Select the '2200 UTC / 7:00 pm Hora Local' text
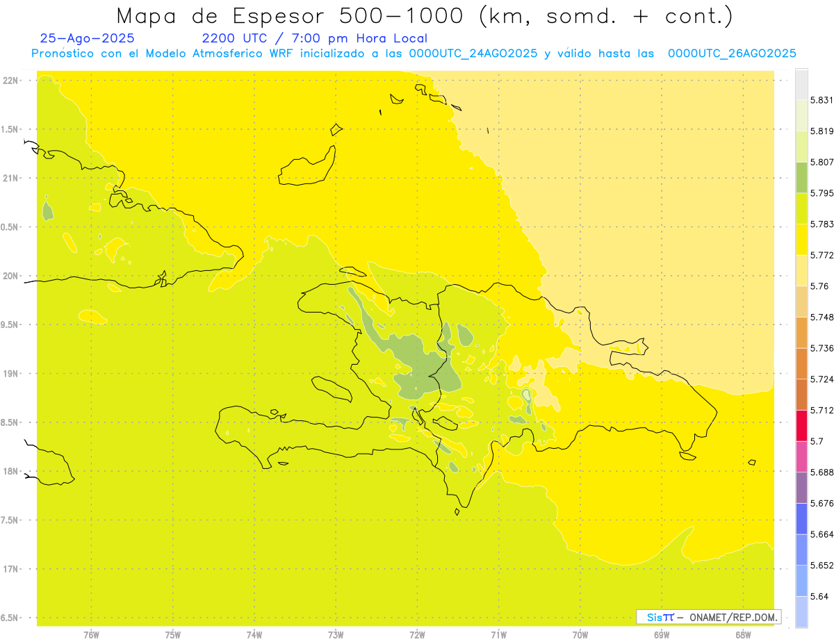The image size is (834, 644). pyautogui.click(x=314, y=39)
